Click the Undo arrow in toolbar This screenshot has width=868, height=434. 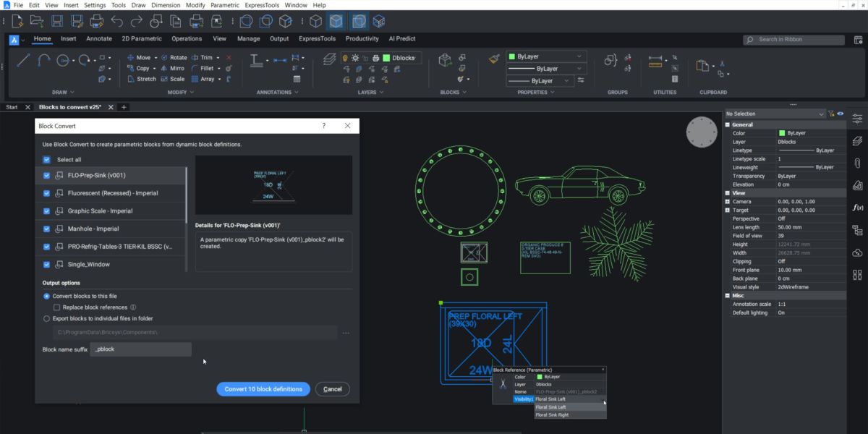point(117,21)
